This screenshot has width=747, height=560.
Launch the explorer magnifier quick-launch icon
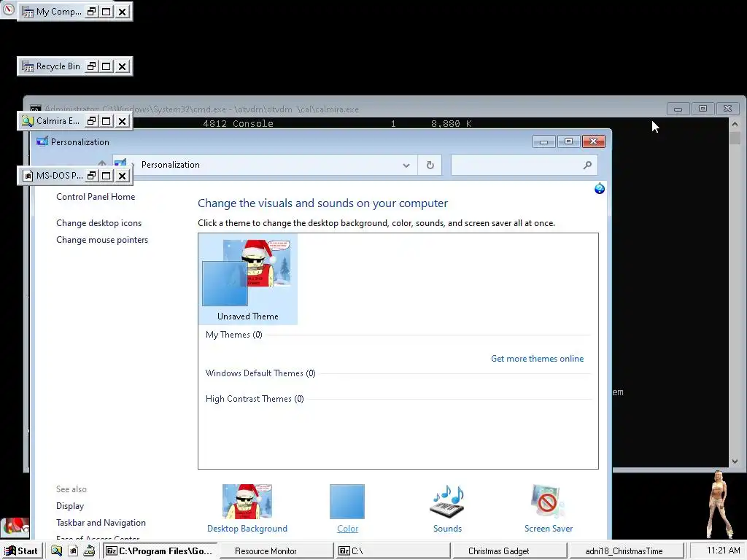point(56,551)
